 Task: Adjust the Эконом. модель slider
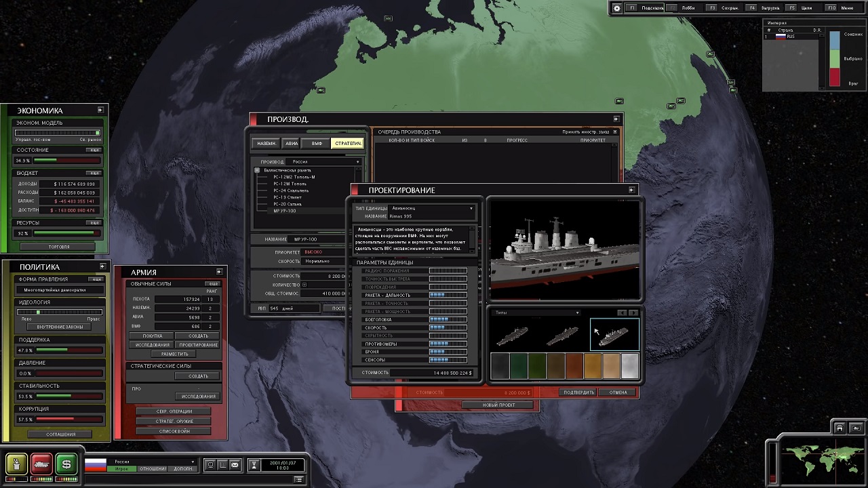click(58, 133)
